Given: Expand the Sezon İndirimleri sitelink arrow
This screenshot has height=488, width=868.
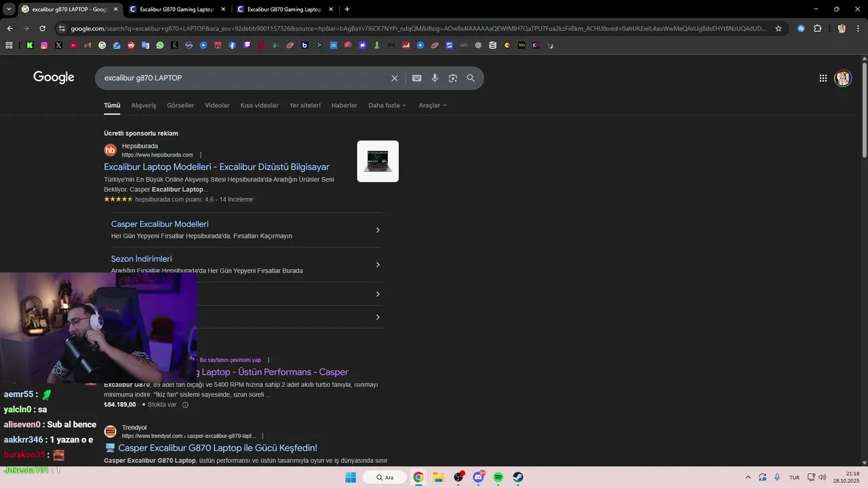Looking at the screenshot, I should click(x=378, y=264).
